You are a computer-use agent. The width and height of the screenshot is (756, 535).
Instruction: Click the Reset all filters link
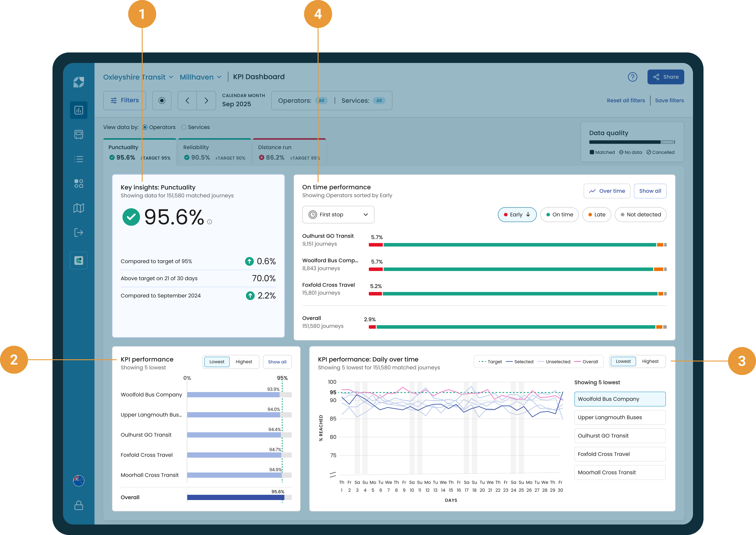(x=626, y=101)
